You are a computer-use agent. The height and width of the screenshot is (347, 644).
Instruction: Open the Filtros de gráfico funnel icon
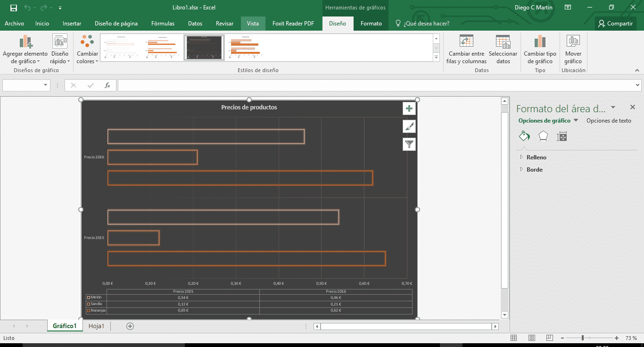click(409, 144)
